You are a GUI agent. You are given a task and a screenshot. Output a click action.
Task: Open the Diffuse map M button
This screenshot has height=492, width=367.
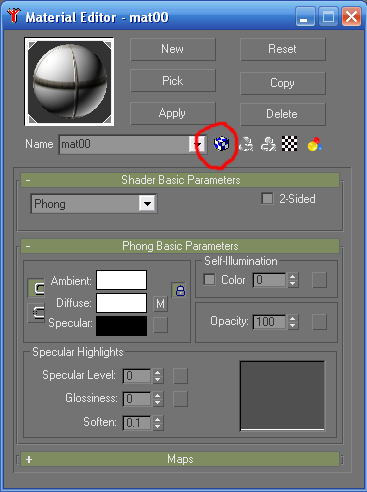[x=160, y=304]
